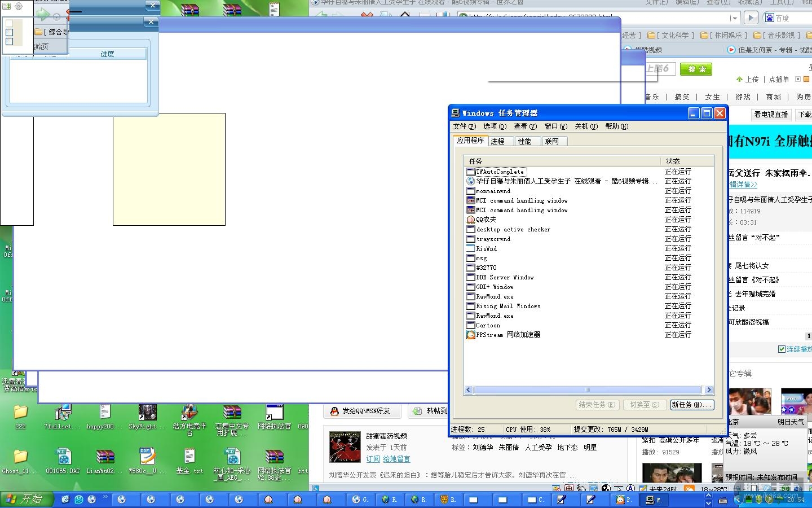The image size is (812, 508).
Task: Expand hidden Quick Launch chevron
Action: pos(105,497)
